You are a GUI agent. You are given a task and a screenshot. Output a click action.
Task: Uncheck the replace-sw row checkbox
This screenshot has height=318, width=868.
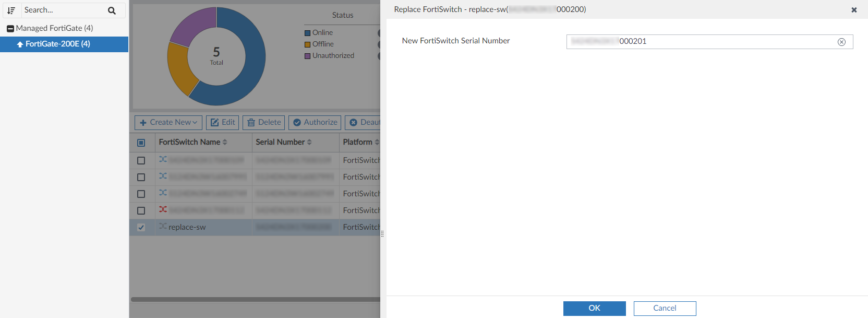pyautogui.click(x=141, y=227)
